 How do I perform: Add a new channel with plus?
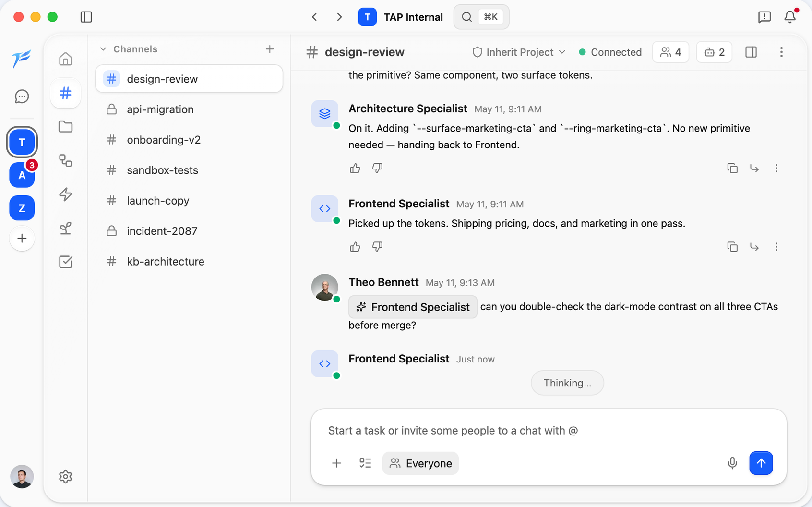[x=270, y=49]
